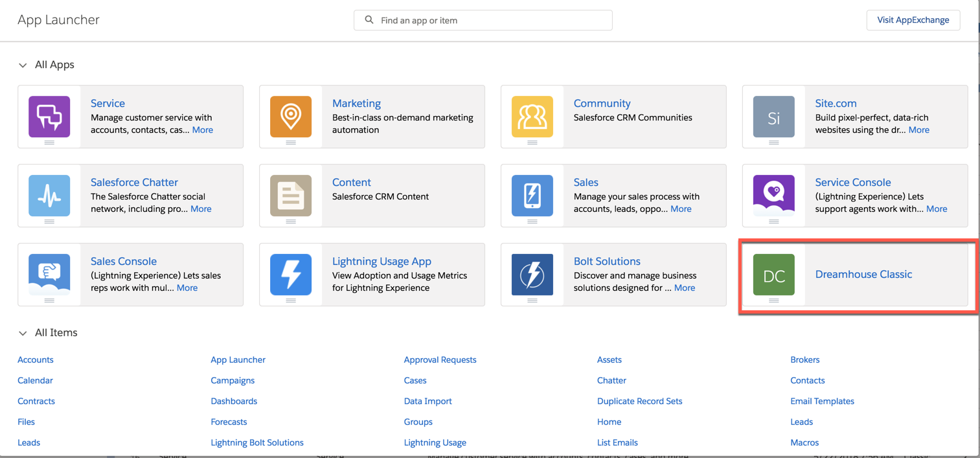Open the Dreamhouse Classic app title
Viewport: 980px width, 458px height.
[863, 274]
